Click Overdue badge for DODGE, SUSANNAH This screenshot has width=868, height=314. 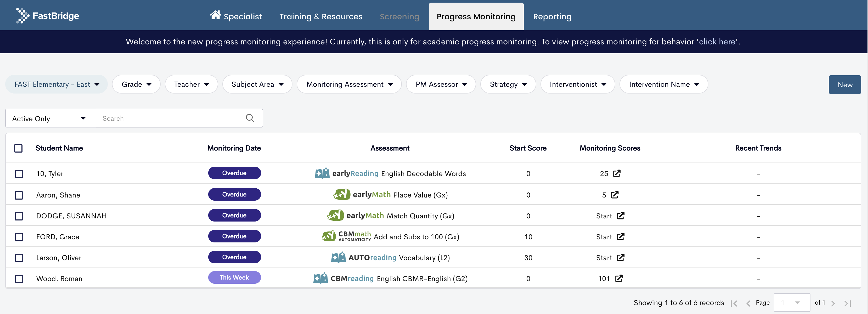coord(234,215)
